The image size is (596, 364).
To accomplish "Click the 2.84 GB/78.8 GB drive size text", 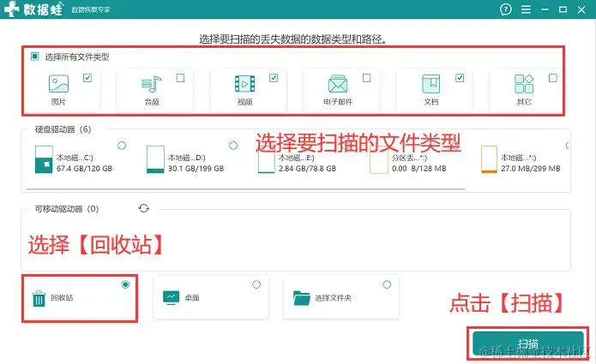I will 307,169.
